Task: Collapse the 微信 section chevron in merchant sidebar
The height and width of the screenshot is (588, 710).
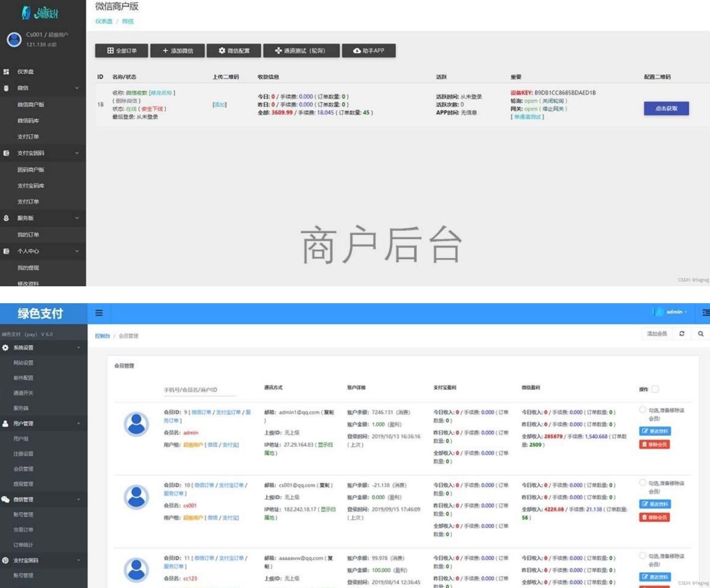Action: [77, 88]
